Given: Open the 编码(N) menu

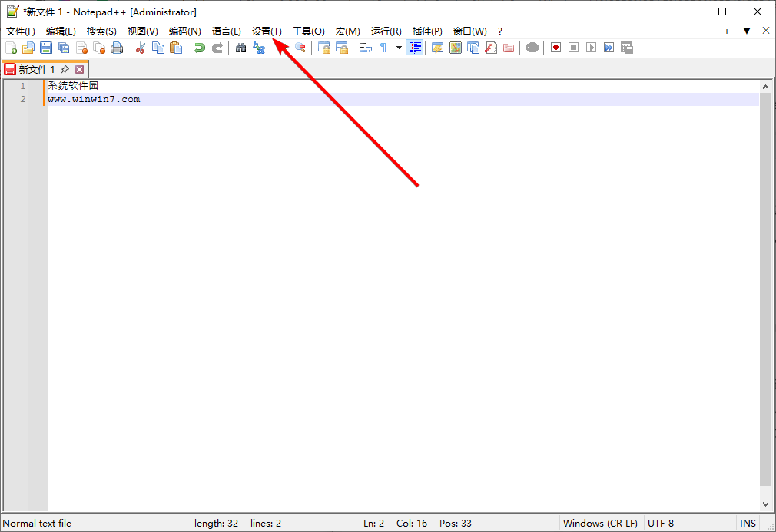Looking at the screenshot, I should (x=184, y=31).
